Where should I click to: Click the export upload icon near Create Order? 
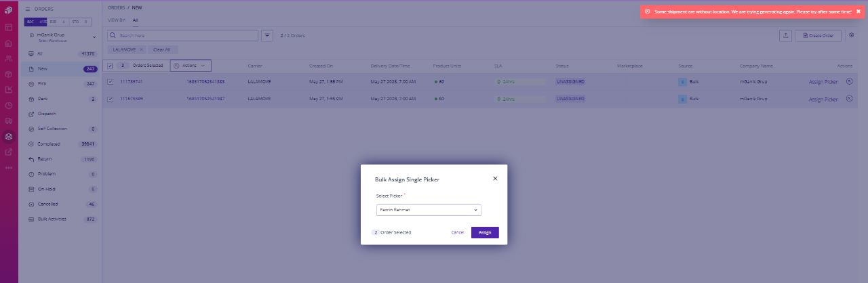(786, 35)
